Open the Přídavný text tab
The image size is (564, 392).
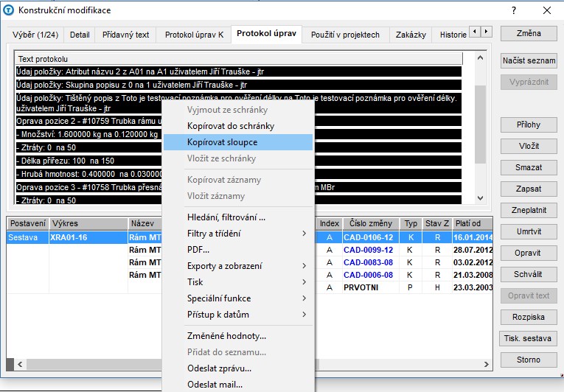click(x=125, y=35)
